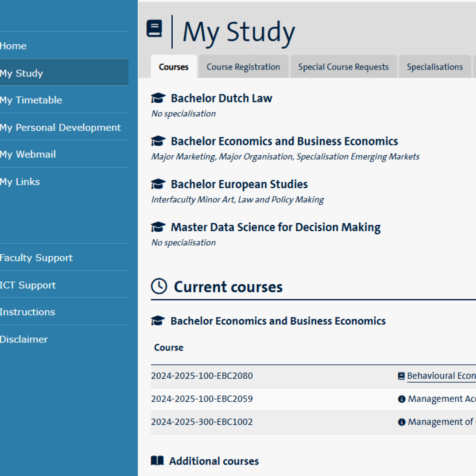
Task: Click the clock icon beside Current courses
Action: pos(159,286)
